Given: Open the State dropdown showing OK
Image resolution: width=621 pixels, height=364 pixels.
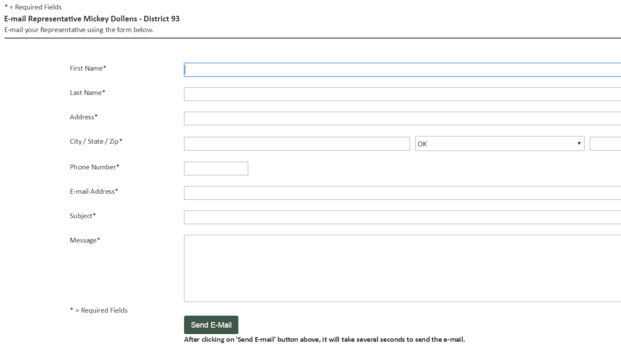Looking at the screenshot, I should (x=499, y=144).
